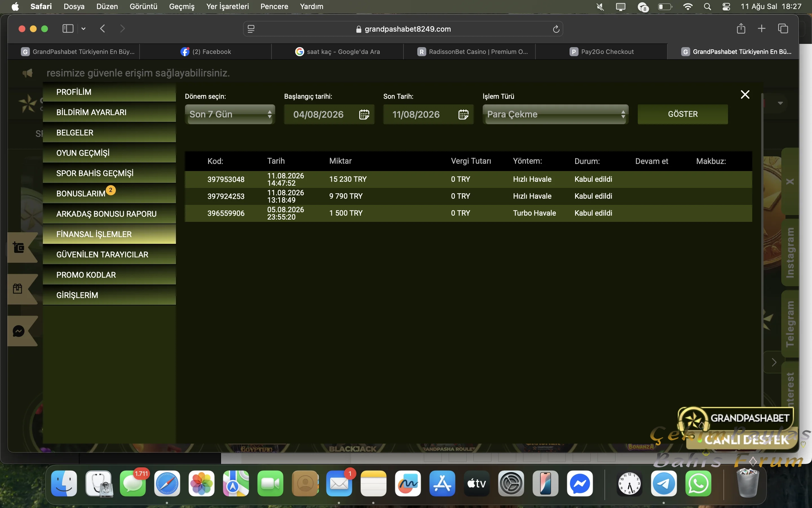Screen dimensions: 812x508
Task: Open the Dosya menu
Action: click(74, 7)
